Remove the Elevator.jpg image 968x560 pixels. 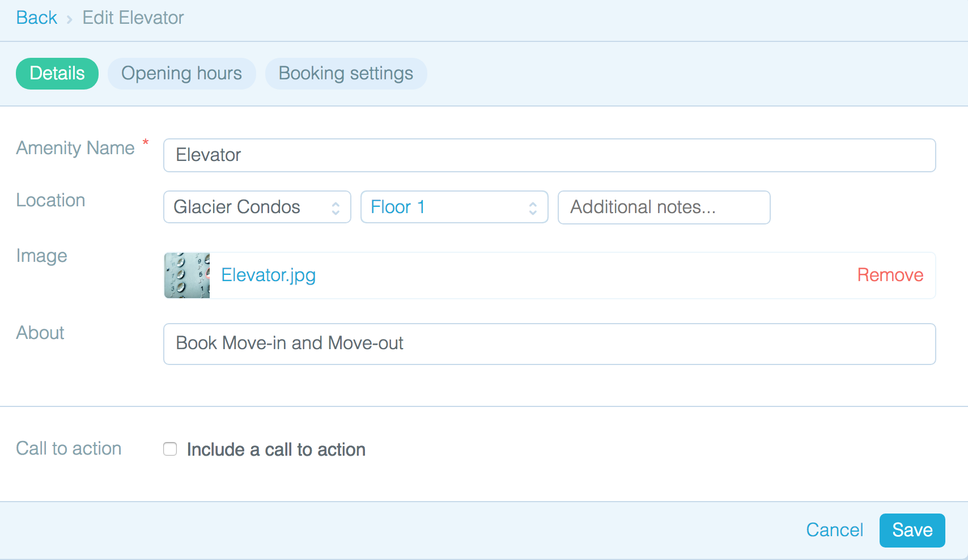(x=890, y=275)
